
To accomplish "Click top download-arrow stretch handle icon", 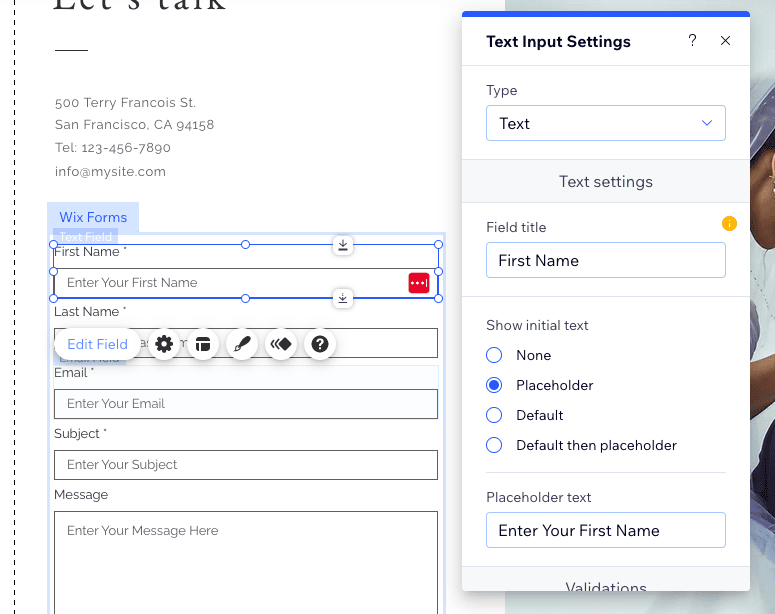I will point(343,245).
